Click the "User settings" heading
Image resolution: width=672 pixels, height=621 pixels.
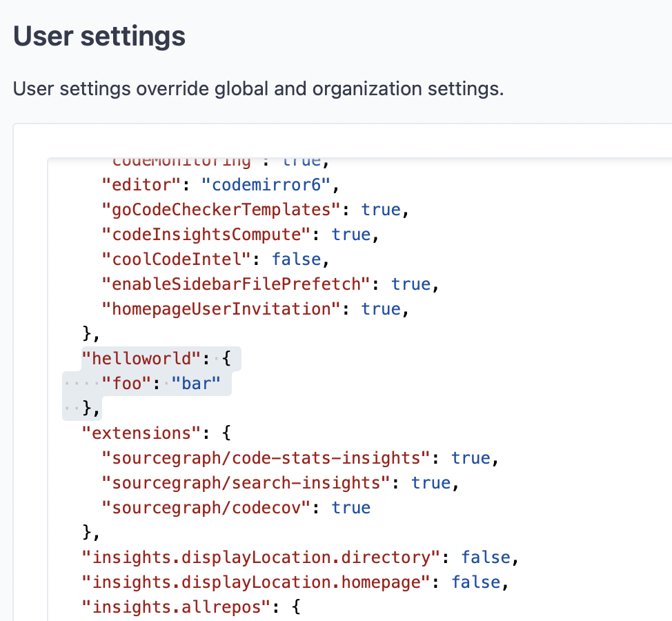pyautogui.click(x=99, y=36)
